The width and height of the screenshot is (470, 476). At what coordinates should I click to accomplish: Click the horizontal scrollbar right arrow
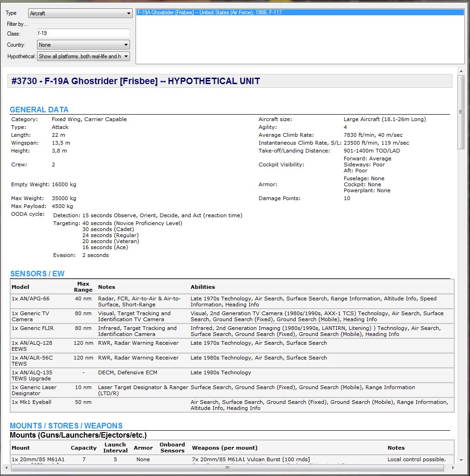pos(453,468)
